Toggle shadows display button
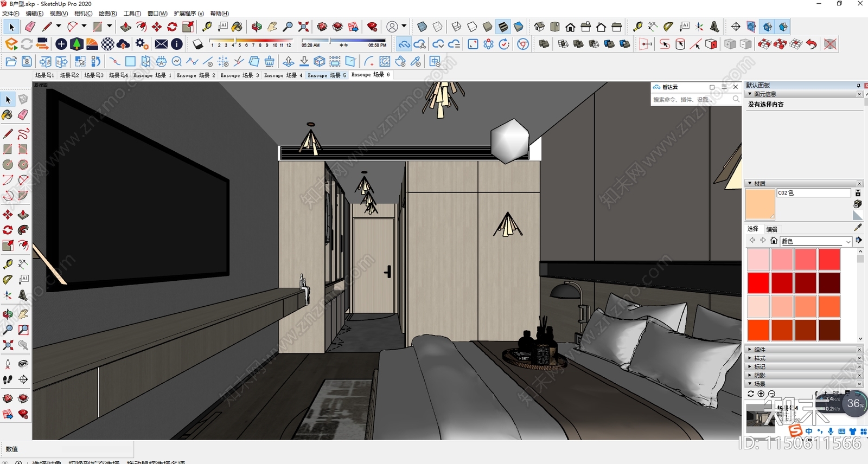This screenshot has height=464, width=868. click(x=199, y=44)
